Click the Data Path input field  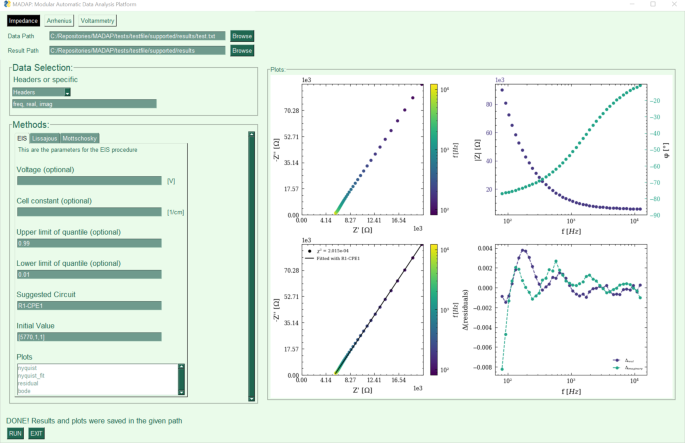[x=137, y=36]
